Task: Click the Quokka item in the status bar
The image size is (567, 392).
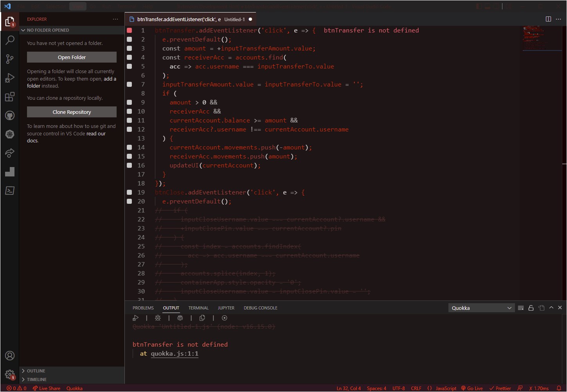Action: [x=74, y=388]
